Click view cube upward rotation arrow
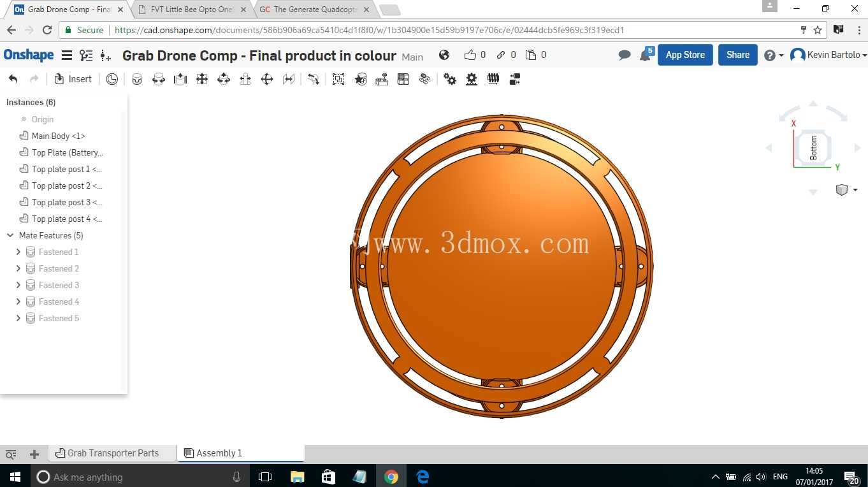868x487 pixels. (x=813, y=103)
